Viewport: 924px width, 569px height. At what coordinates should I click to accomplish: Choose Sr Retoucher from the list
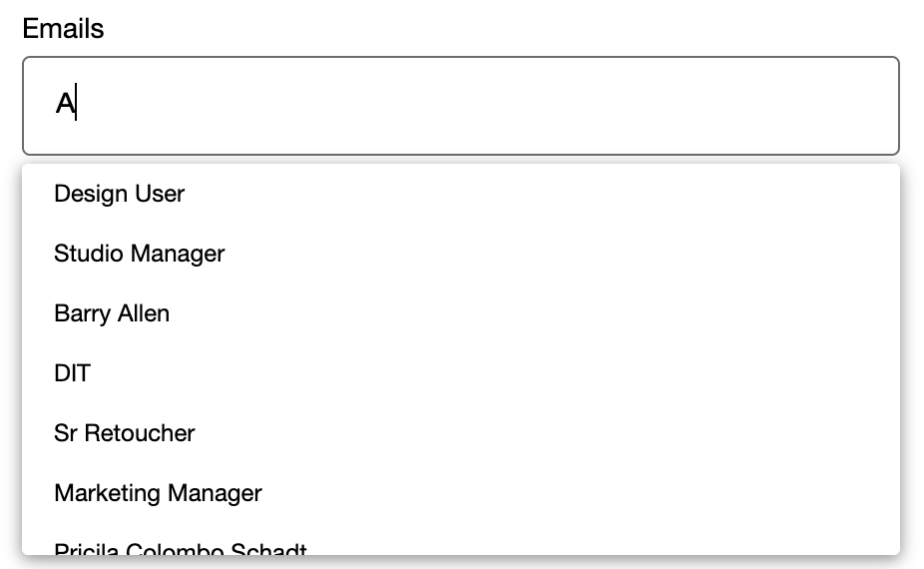point(461,433)
